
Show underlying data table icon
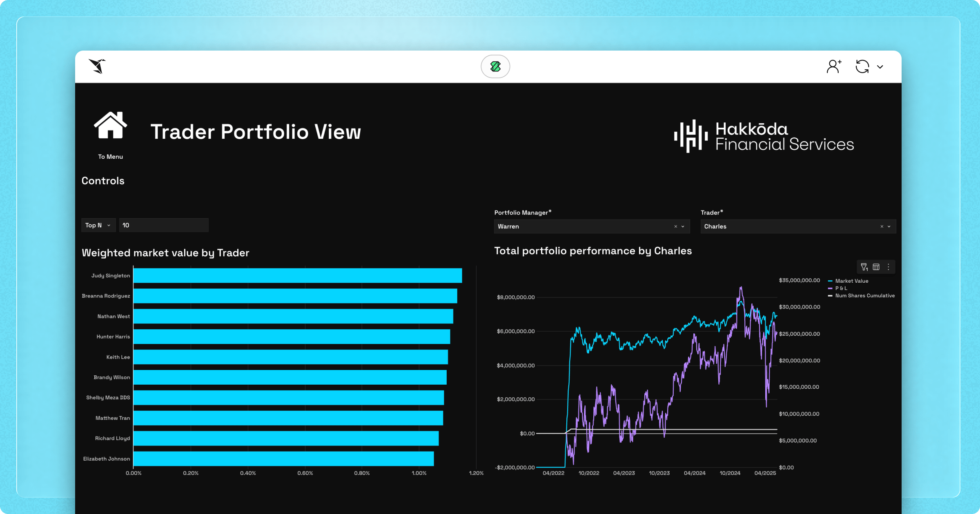(x=876, y=267)
